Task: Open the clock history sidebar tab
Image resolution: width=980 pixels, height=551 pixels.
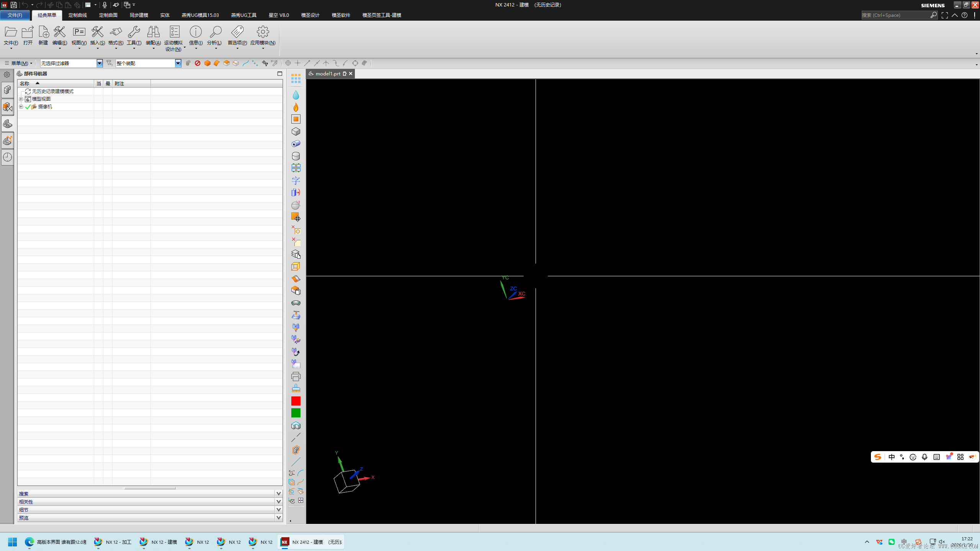Action: [7, 157]
